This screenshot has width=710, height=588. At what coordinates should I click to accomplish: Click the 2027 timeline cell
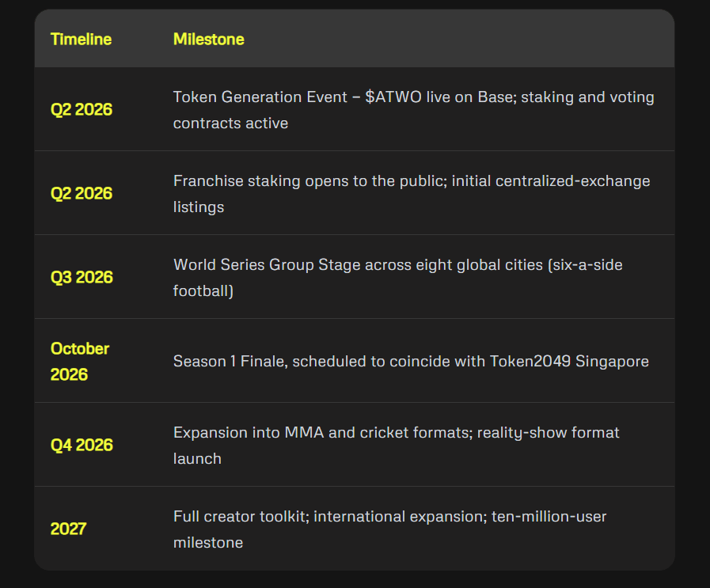point(68,529)
